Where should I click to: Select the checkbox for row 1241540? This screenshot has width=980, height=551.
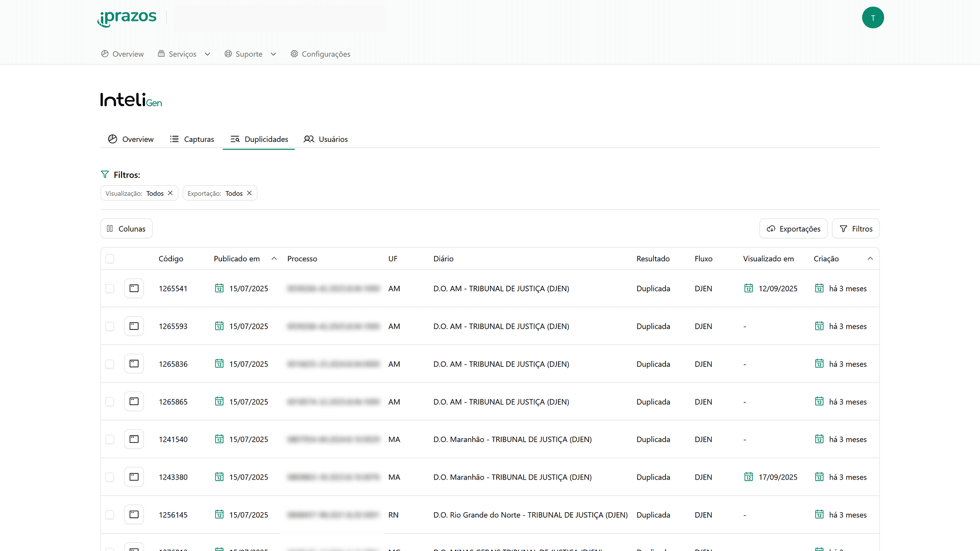[110, 439]
